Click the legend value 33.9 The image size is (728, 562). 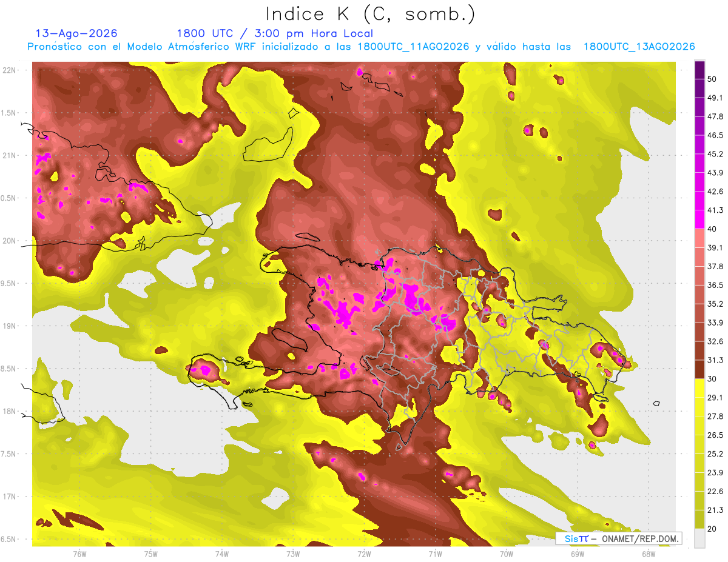pos(715,323)
